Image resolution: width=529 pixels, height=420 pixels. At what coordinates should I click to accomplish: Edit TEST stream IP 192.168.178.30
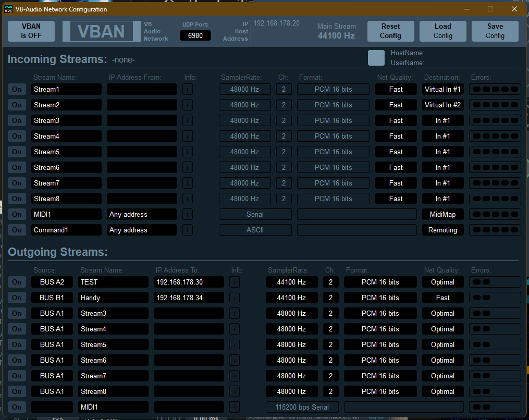click(189, 282)
